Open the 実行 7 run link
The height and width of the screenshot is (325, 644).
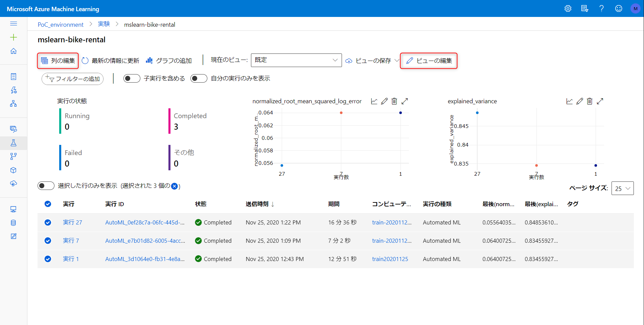coord(71,241)
